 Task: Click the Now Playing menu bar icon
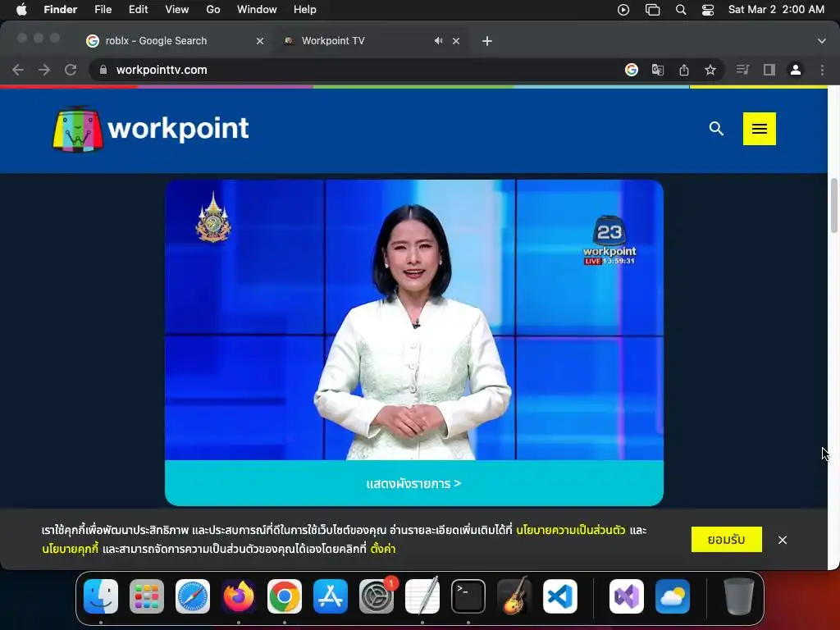(623, 10)
